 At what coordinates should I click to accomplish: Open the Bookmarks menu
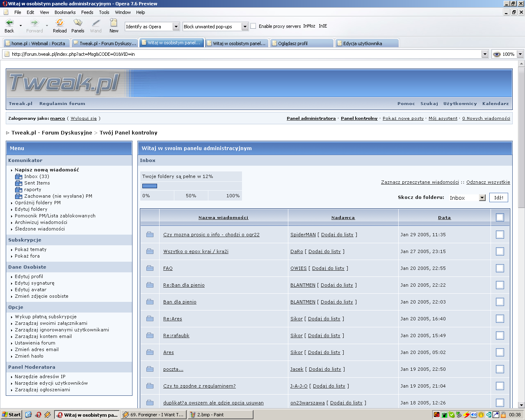pos(65,12)
